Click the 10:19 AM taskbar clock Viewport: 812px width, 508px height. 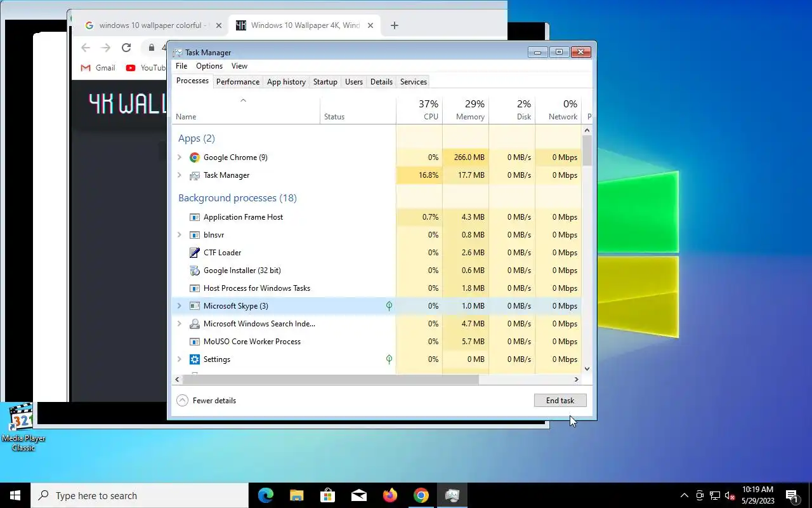click(757, 495)
